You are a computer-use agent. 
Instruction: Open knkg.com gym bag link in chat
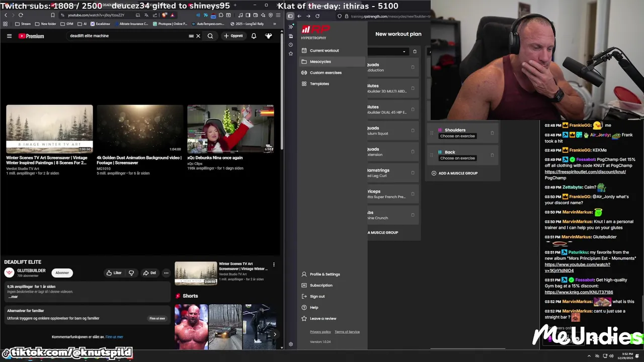[x=579, y=292]
